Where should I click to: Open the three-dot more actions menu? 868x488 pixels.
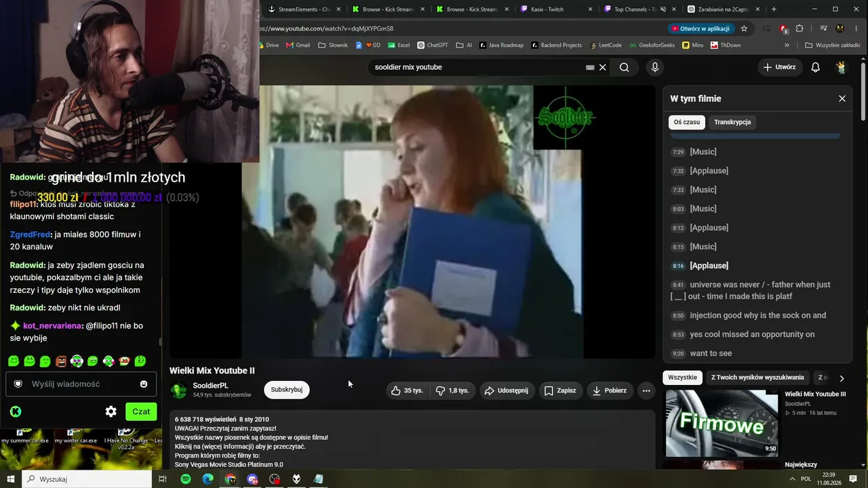646,390
